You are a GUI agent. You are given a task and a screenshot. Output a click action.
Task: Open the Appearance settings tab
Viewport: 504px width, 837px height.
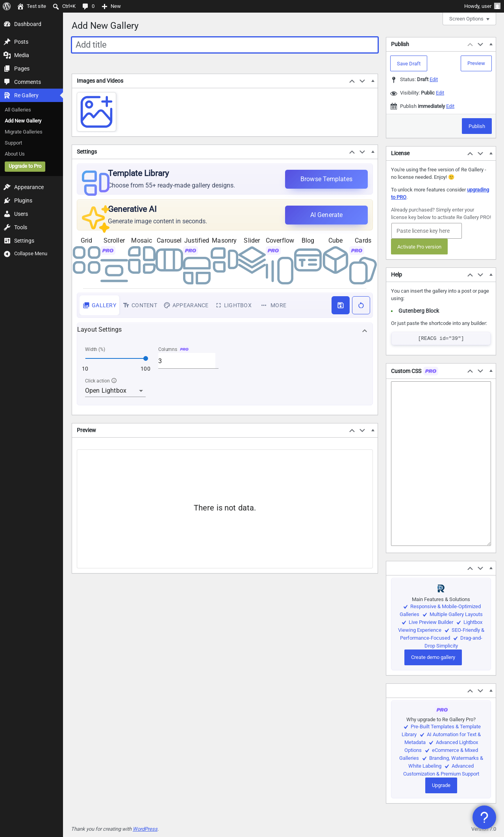(x=186, y=305)
